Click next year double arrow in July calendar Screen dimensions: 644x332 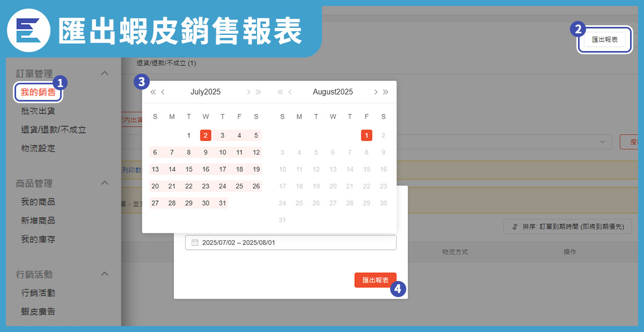click(x=258, y=92)
